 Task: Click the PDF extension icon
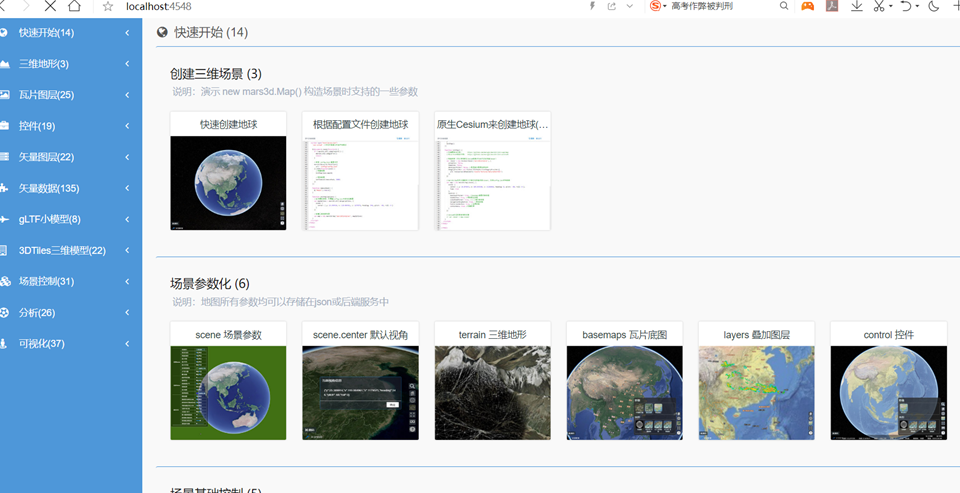[831, 6]
